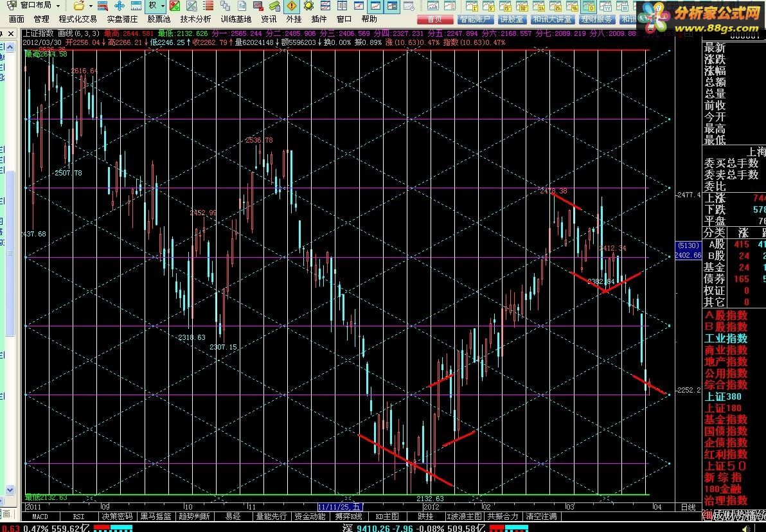Select 上证50 in the index list
This screenshot has height=532, width=766.
pyautogui.click(x=726, y=466)
